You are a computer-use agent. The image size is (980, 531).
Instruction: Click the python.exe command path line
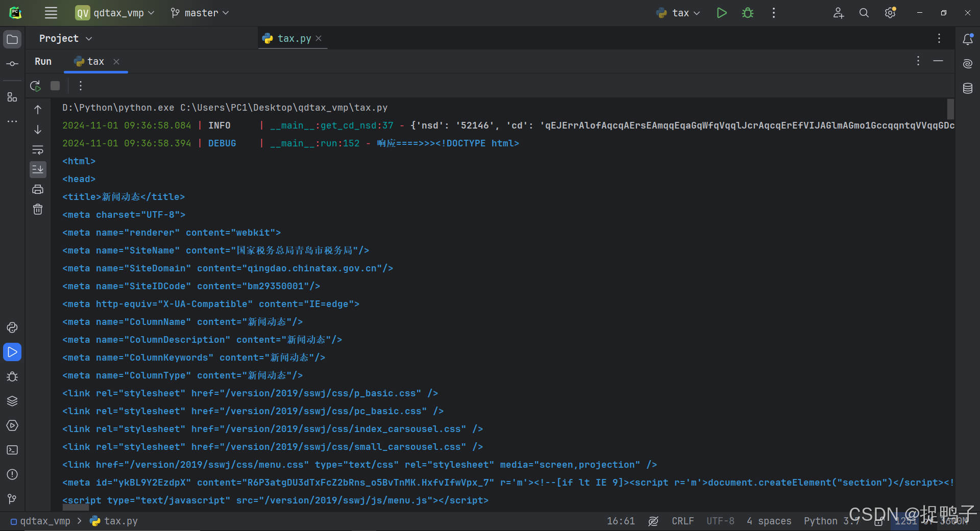click(x=225, y=108)
